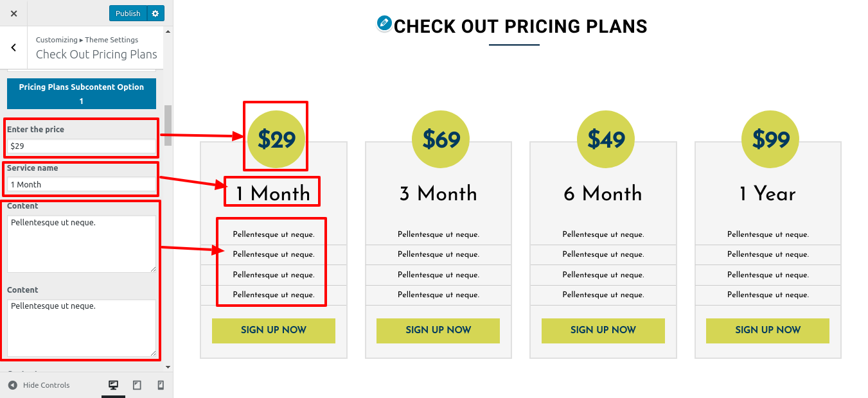Click the Service name input field
868x398 pixels.
coord(81,185)
